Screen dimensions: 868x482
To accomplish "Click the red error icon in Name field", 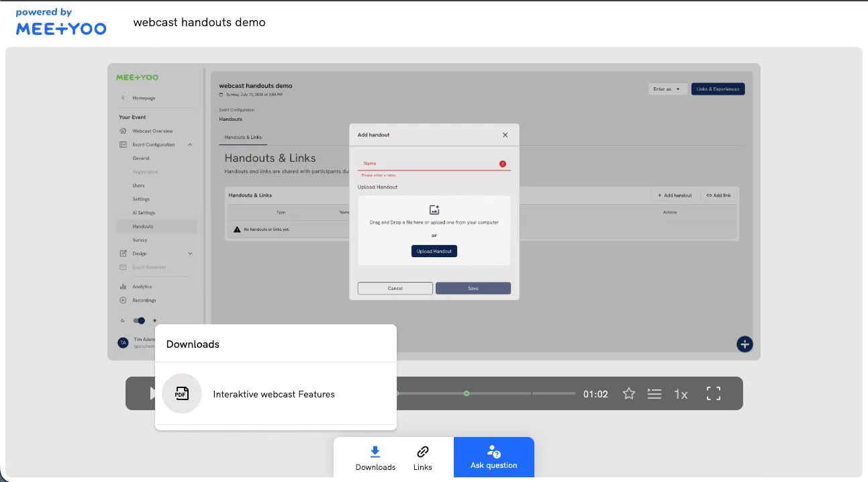I will tap(503, 164).
